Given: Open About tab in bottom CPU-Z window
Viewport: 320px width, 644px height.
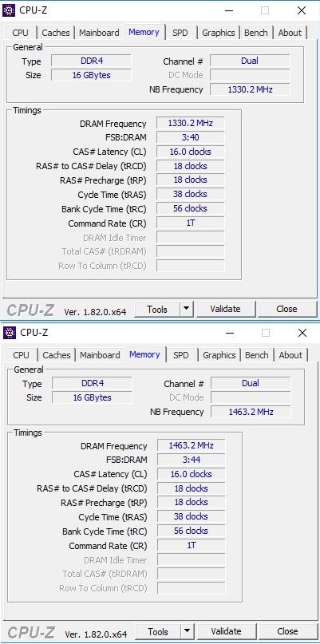Looking at the screenshot, I should pos(290,355).
